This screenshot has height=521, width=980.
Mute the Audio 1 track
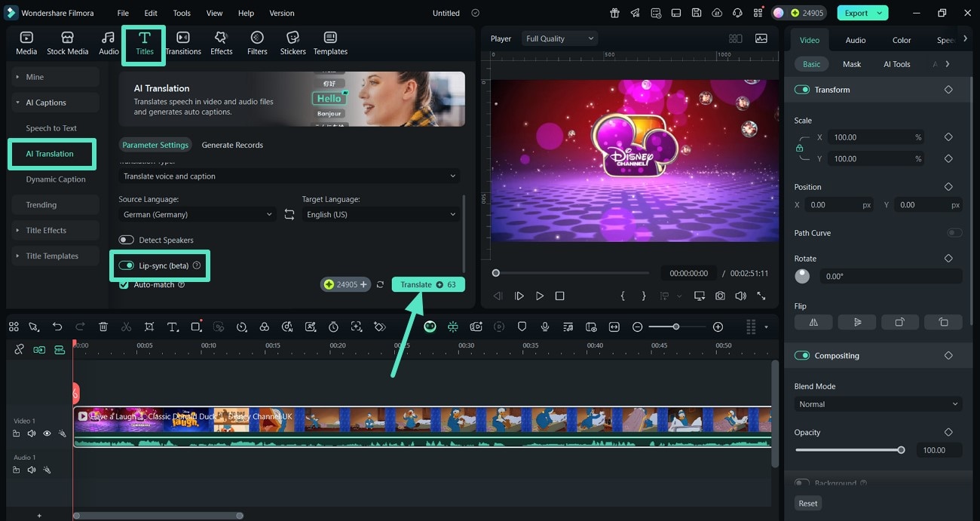click(x=32, y=470)
